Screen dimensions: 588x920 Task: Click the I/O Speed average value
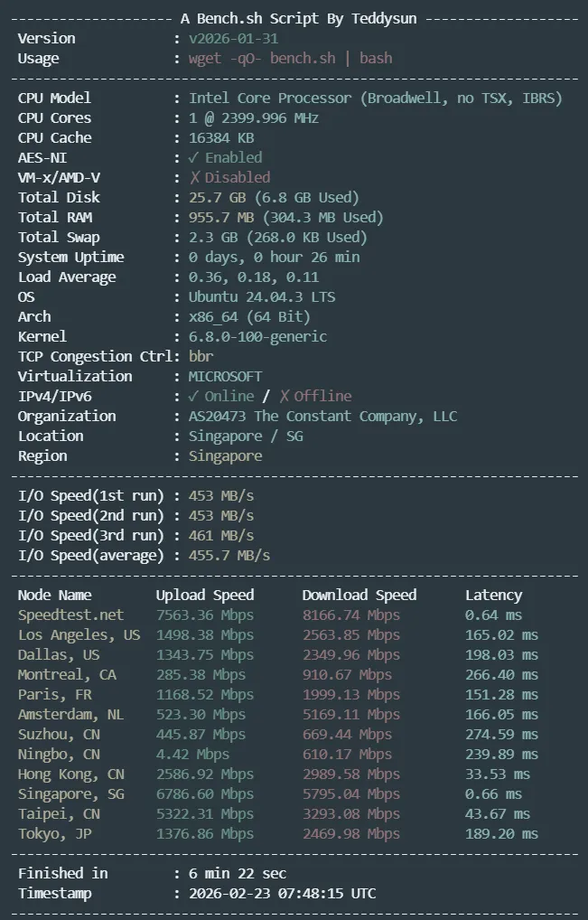[229, 555]
